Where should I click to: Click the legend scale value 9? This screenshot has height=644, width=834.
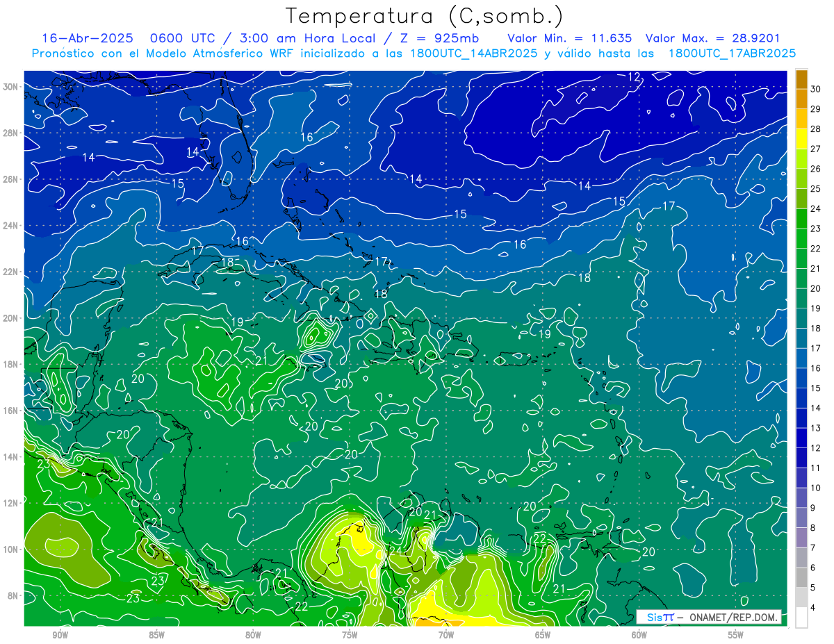(x=812, y=508)
